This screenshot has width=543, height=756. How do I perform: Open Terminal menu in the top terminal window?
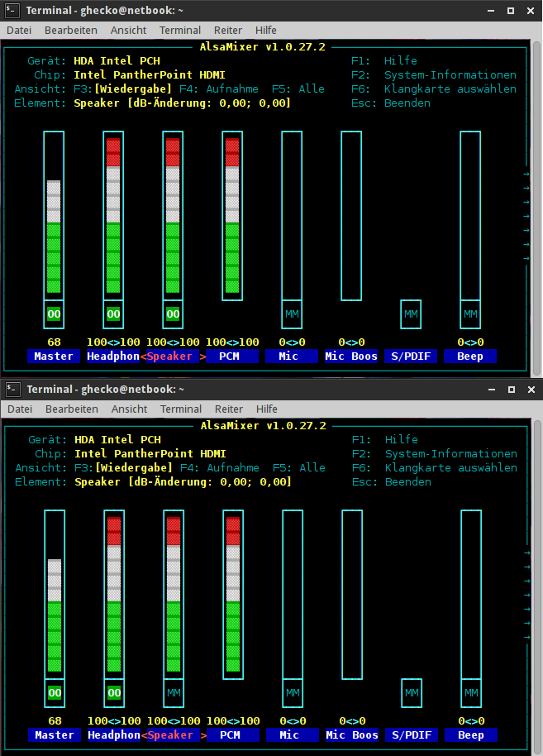(x=179, y=30)
